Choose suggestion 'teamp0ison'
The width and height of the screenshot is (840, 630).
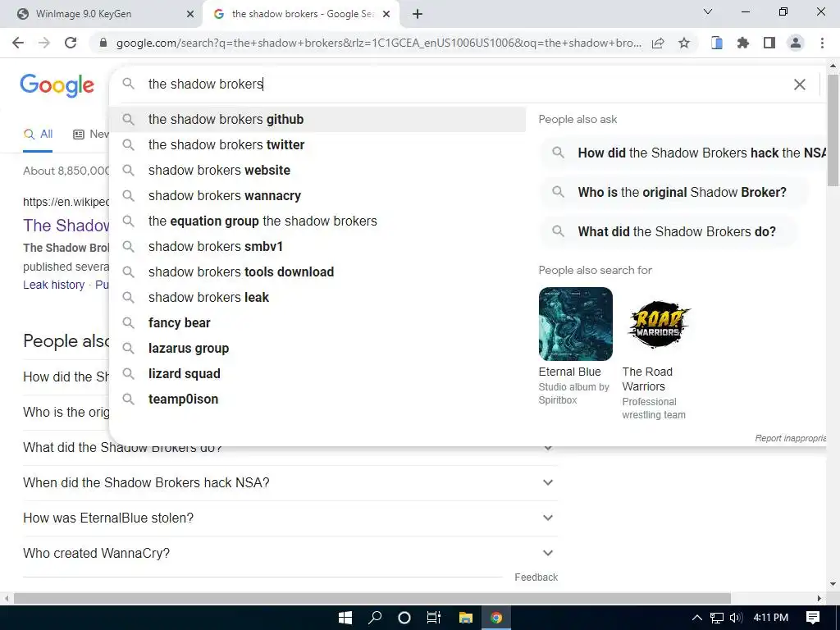317,399
